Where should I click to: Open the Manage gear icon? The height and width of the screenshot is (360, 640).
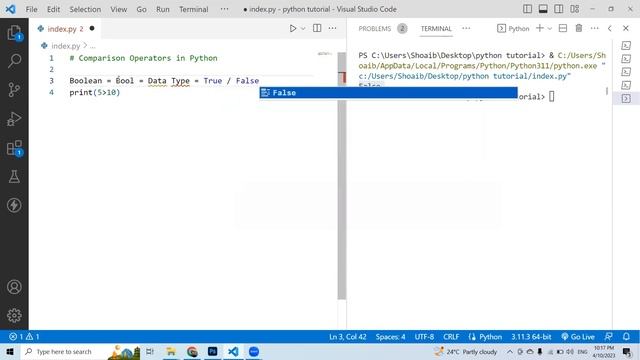pyautogui.click(x=14, y=315)
